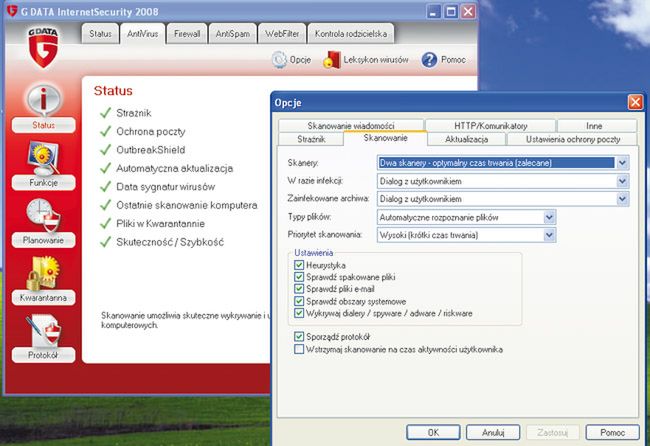Viewport: 650px width, 446px height.
Task: Open the Aktualizacja options tab
Action: coord(466,139)
